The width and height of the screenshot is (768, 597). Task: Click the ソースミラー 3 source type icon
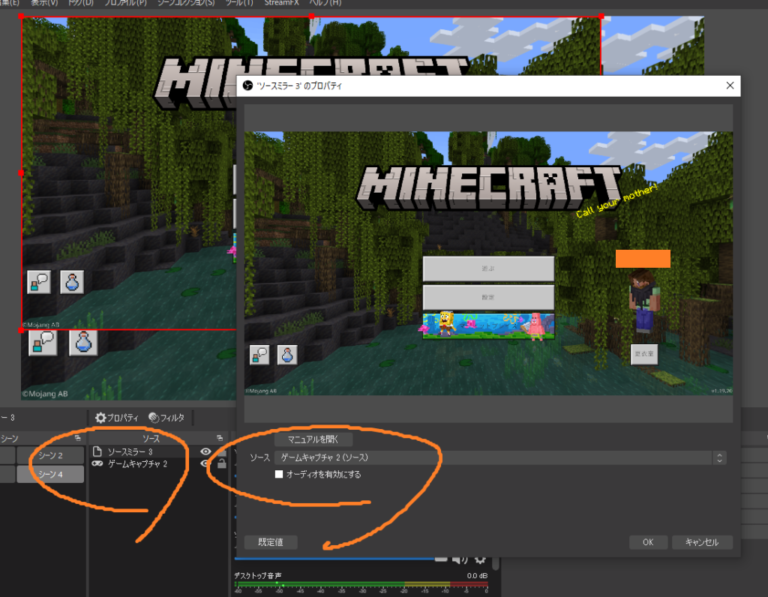pos(97,452)
